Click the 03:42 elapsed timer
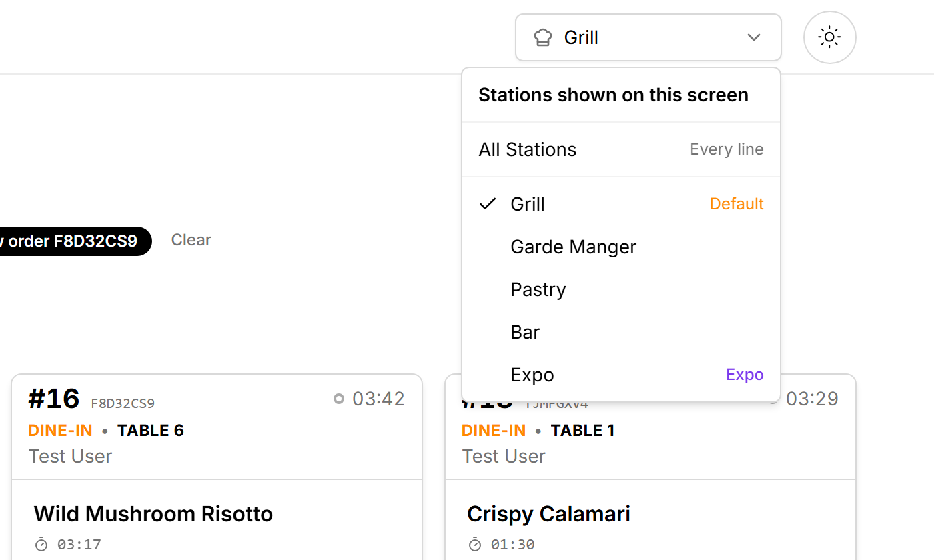 378,399
